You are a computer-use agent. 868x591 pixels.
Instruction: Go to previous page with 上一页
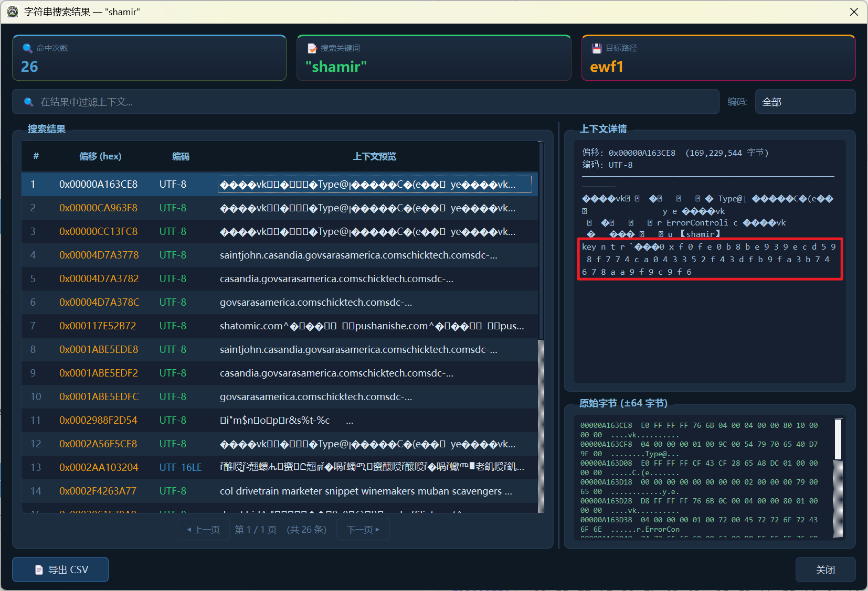click(203, 530)
